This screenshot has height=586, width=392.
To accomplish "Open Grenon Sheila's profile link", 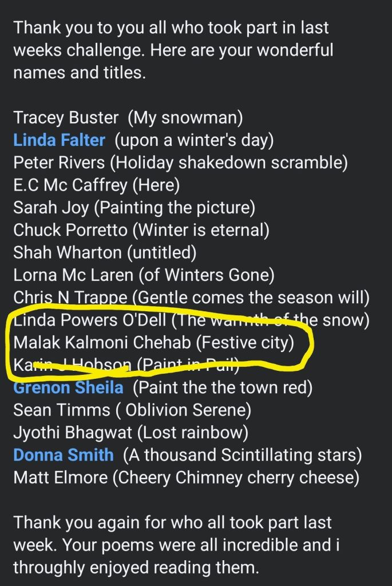I will [x=68, y=388].
